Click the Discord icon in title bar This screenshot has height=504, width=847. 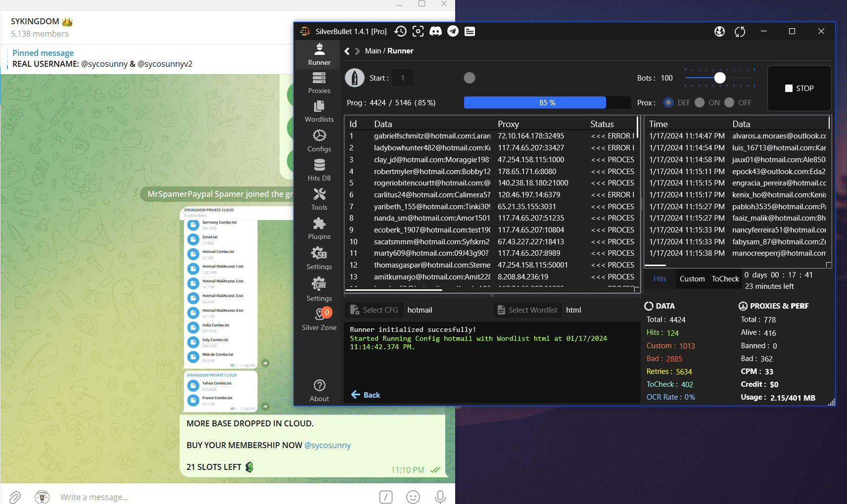coord(435,32)
